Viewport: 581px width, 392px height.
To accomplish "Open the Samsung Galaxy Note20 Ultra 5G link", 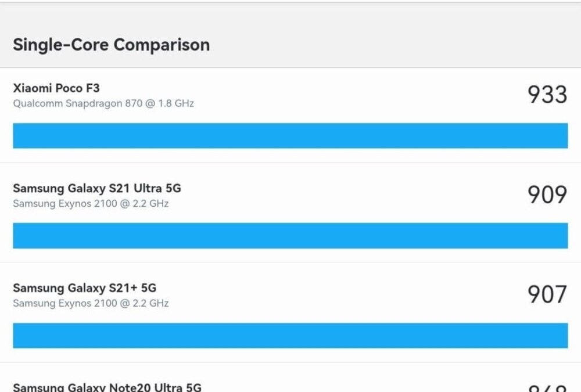I will coord(107,387).
